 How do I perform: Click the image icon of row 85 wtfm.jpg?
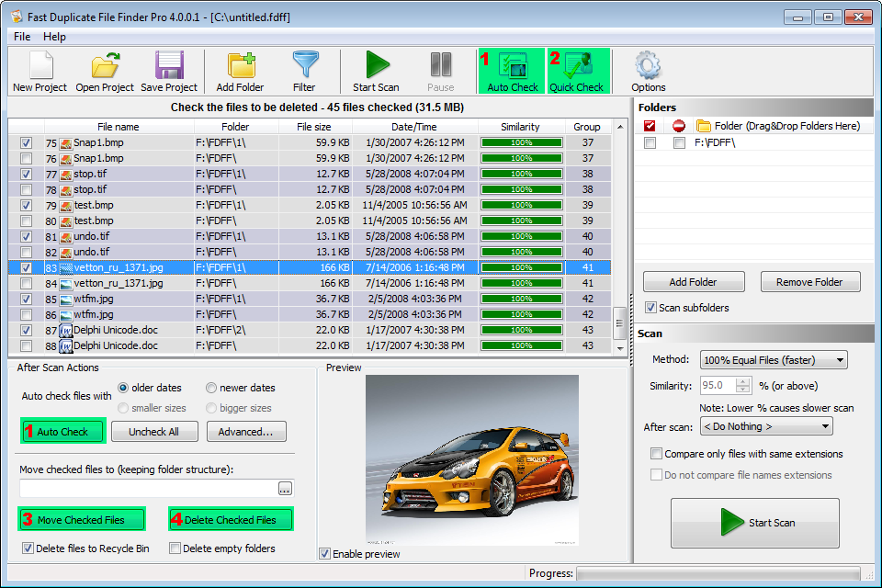[66, 300]
